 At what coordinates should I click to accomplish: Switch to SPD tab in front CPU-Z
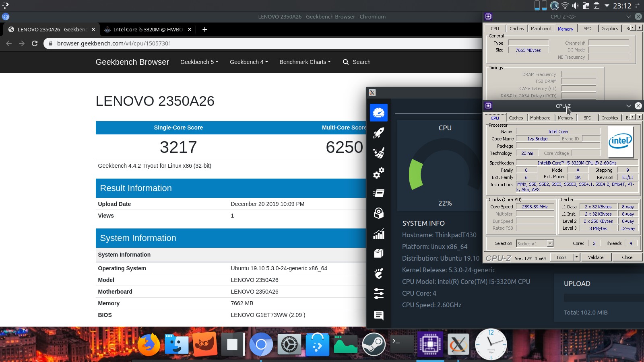588,118
